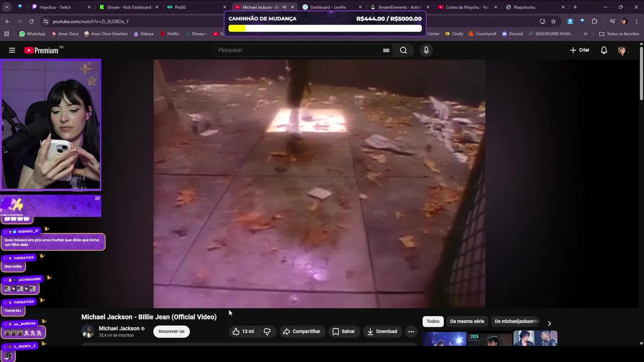The width and height of the screenshot is (644, 362).
Task: Open the Disney+ bookmark
Action: tap(195, 34)
